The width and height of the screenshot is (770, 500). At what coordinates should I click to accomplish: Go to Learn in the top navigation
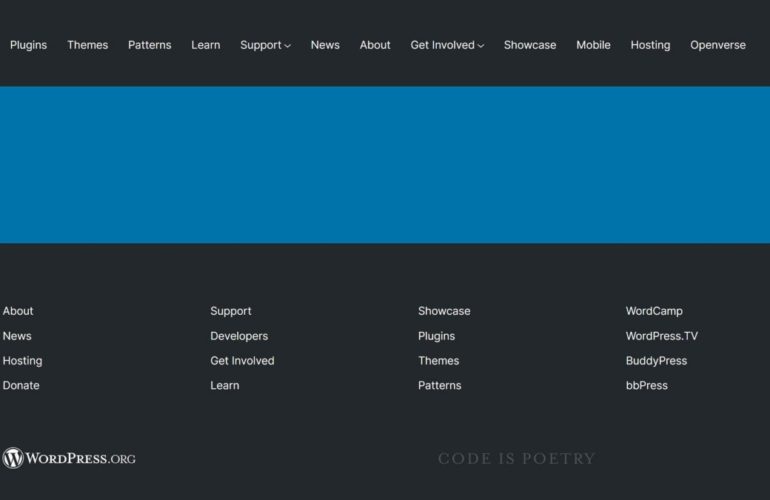pyautogui.click(x=206, y=45)
